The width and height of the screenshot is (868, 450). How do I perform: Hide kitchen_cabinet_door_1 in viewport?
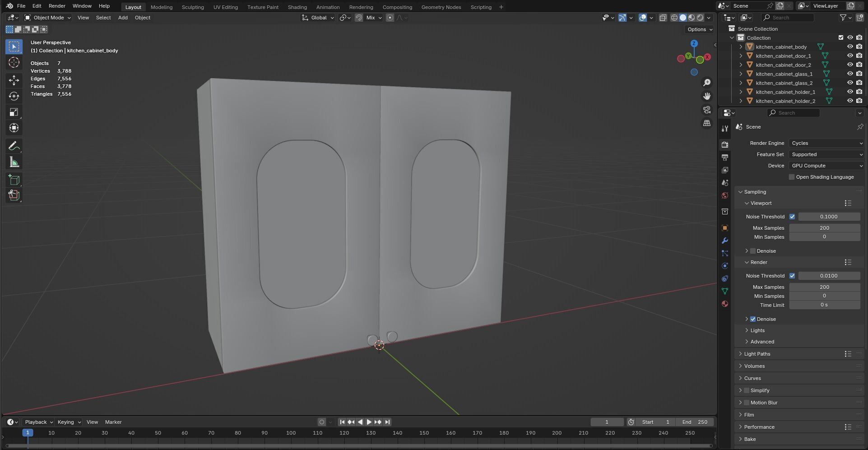point(850,56)
